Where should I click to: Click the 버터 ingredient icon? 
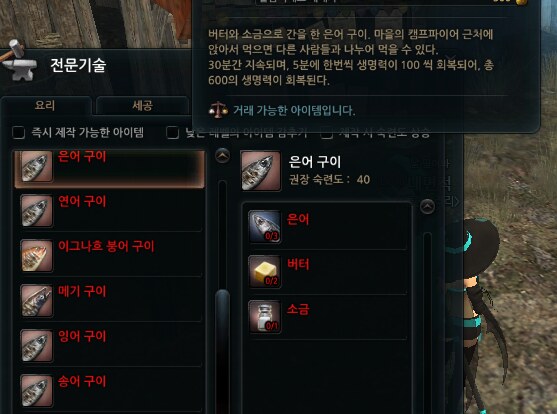point(265,271)
